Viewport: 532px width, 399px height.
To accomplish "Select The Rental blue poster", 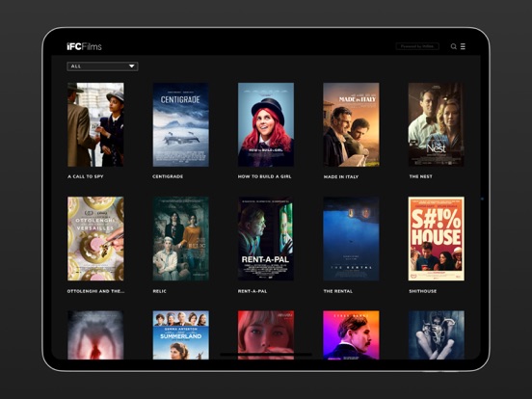I will pos(351,238).
